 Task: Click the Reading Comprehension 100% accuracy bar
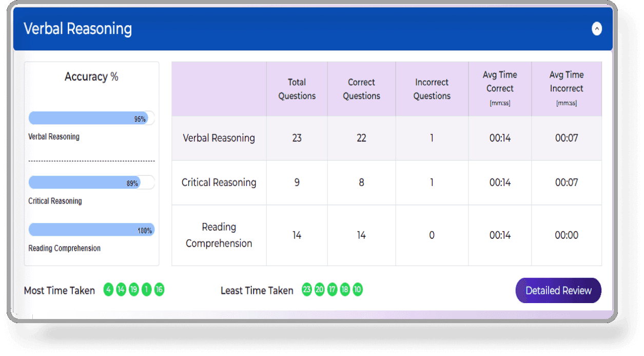pos(91,230)
